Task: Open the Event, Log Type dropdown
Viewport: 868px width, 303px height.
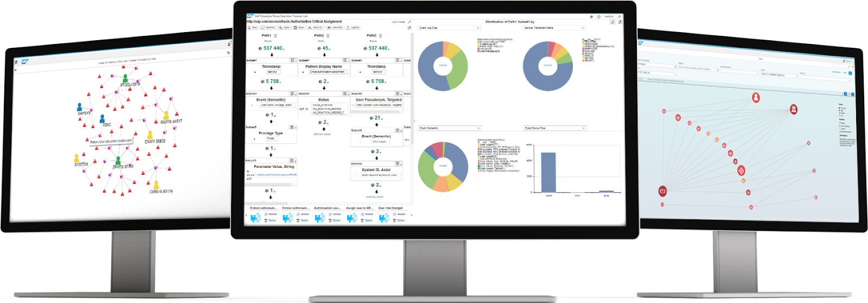Action: [449, 28]
